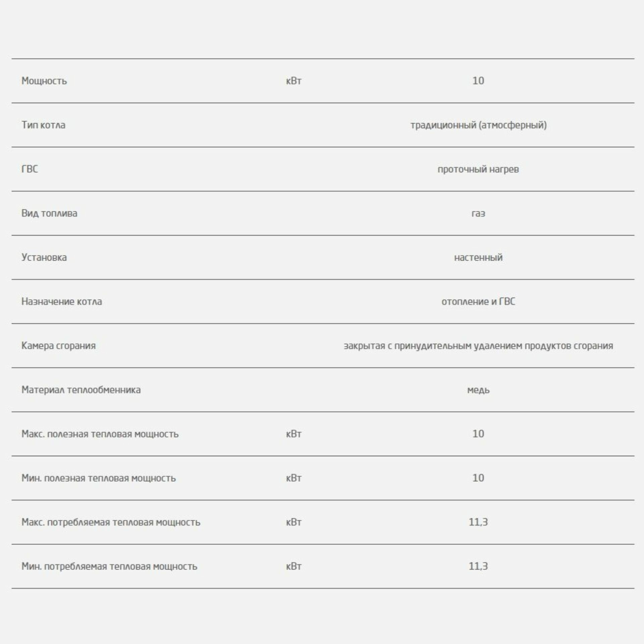
Task: Click the отопление и ГВС value
Action: pos(478,302)
